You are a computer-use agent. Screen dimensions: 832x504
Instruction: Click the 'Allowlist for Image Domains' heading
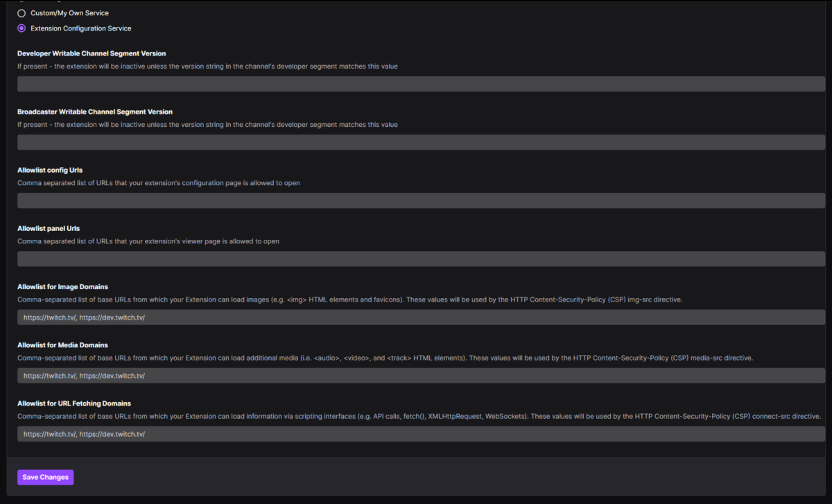point(62,286)
